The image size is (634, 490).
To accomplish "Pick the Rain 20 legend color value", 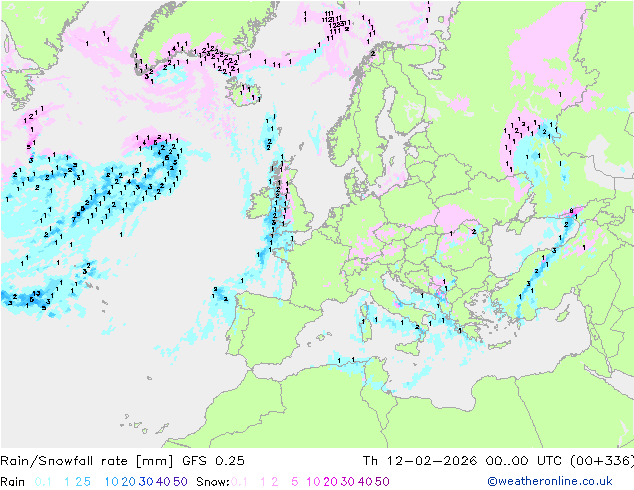I will (x=128, y=482).
